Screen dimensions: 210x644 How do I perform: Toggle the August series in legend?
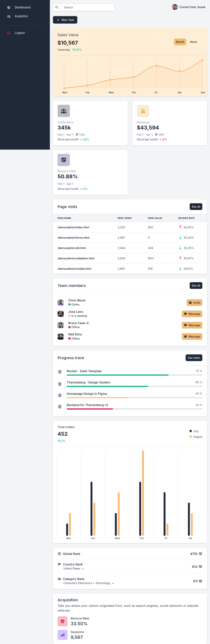pos(196,437)
